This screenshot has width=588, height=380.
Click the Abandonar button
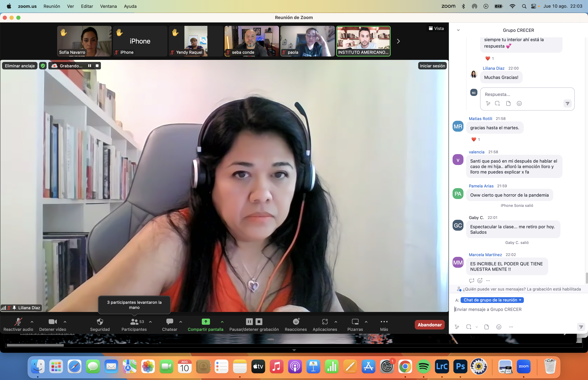point(429,325)
